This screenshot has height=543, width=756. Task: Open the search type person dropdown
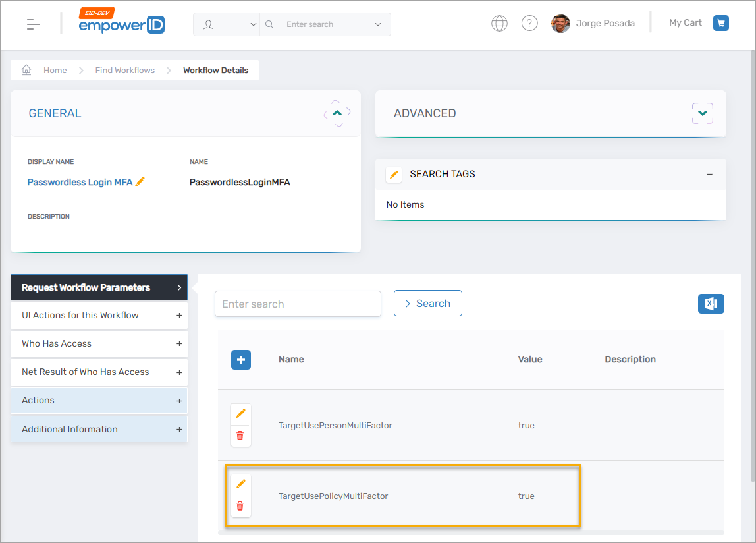[x=227, y=24]
